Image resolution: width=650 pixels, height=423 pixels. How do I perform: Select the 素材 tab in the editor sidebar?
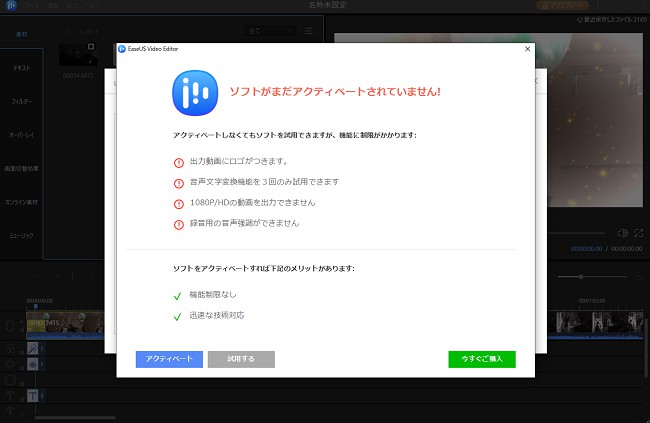click(x=22, y=34)
